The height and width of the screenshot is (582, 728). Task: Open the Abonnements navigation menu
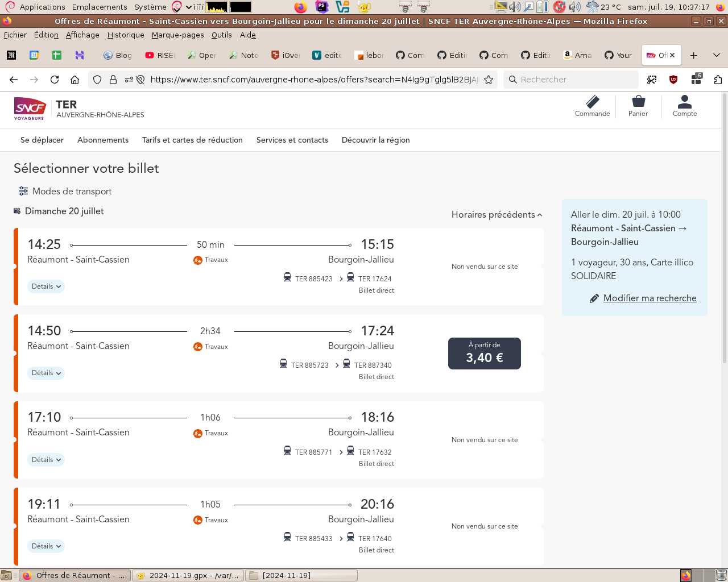(103, 140)
